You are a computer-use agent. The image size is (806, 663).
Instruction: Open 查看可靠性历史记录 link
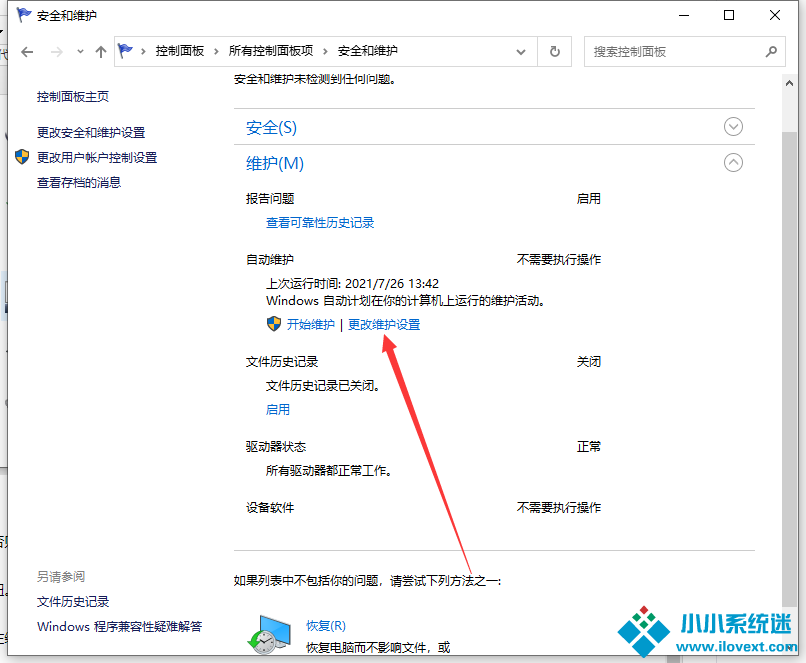(x=320, y=223)
